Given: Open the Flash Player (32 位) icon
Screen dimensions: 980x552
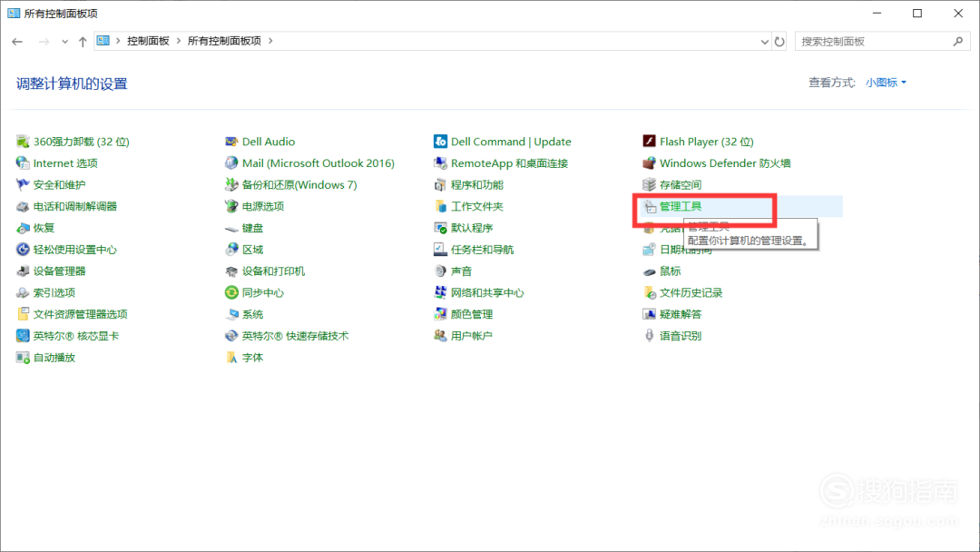Looking at the screenshot, I should 649,142.
